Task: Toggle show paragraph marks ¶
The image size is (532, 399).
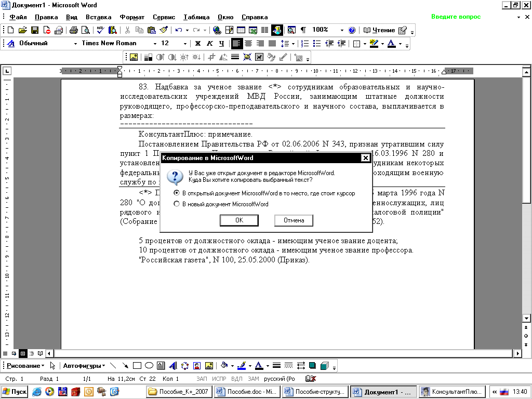Action: (303, 30)
